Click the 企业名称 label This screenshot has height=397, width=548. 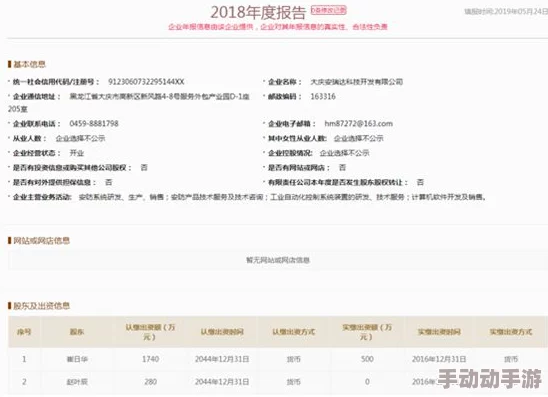pos(284,82)
